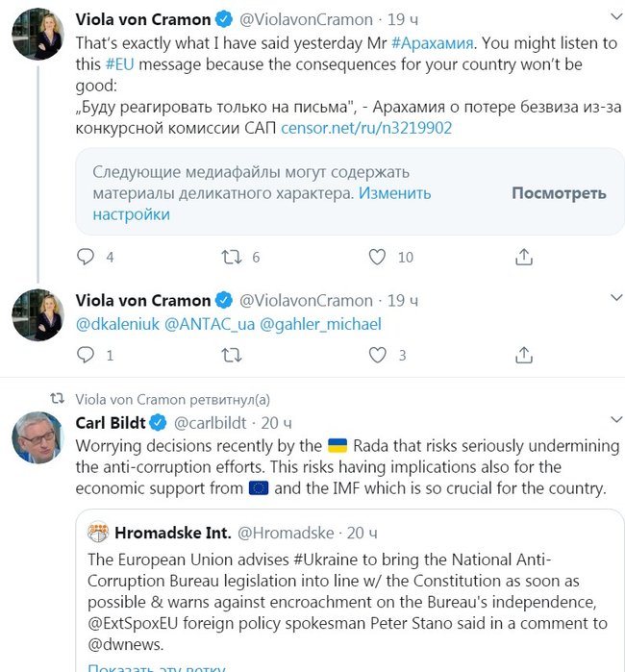Retweet the first tweet with 6 retweets
Screen dimensions: 625x672
pos(231,257)
